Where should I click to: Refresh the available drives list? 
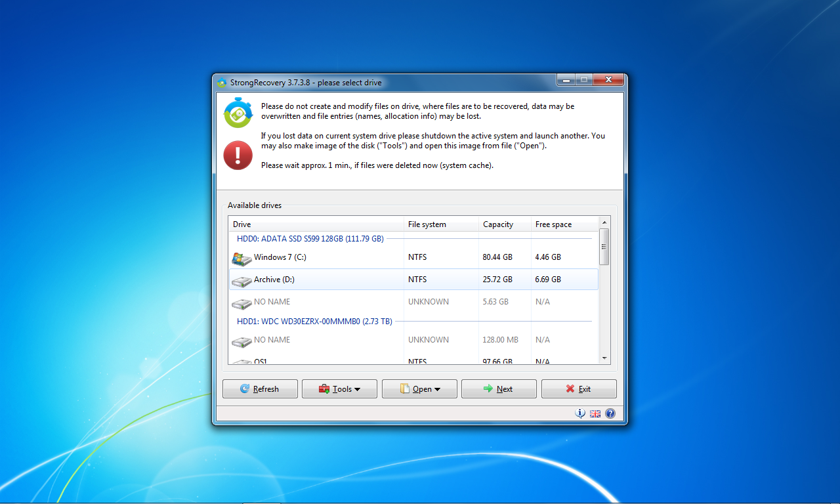point(260,388)
